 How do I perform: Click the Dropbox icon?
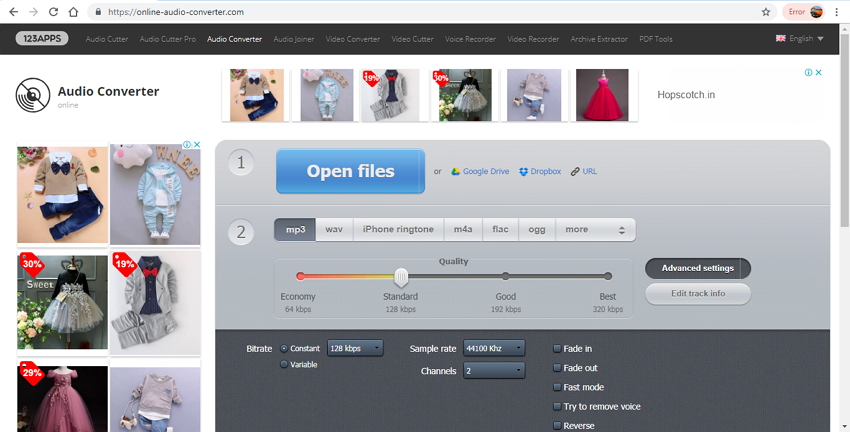point(523,171)
